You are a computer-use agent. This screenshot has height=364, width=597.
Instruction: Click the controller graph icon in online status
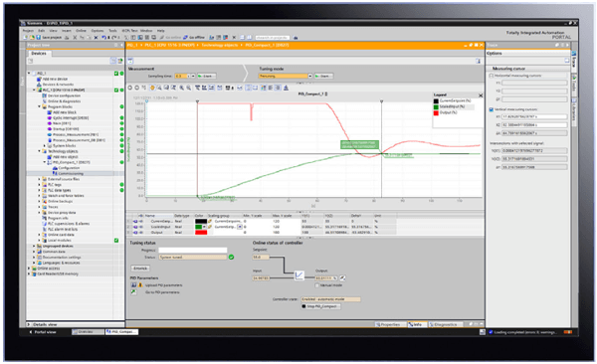point(299,274)
